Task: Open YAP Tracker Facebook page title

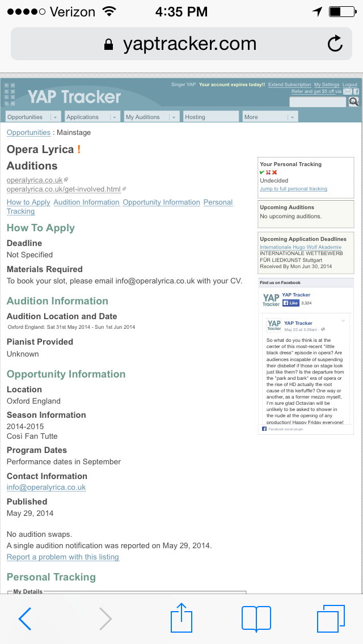Action: tap(296, 295)
